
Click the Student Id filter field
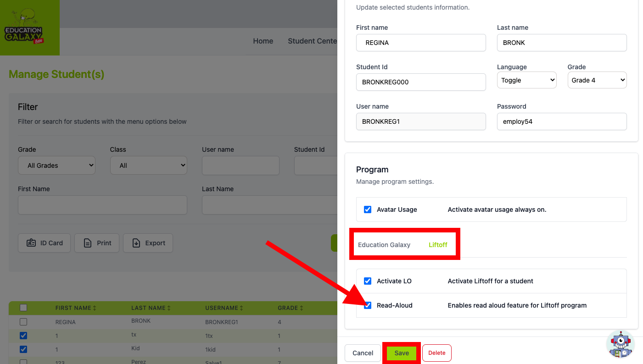click(x=316, y=165)
